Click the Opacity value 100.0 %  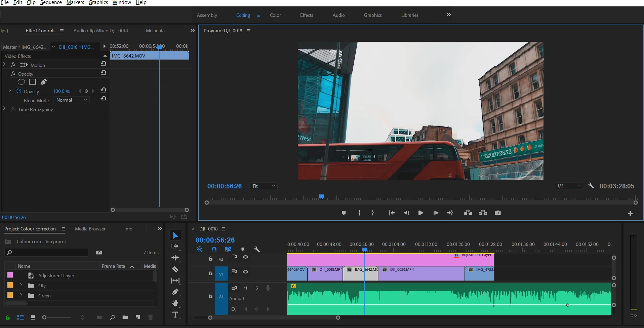62,91
